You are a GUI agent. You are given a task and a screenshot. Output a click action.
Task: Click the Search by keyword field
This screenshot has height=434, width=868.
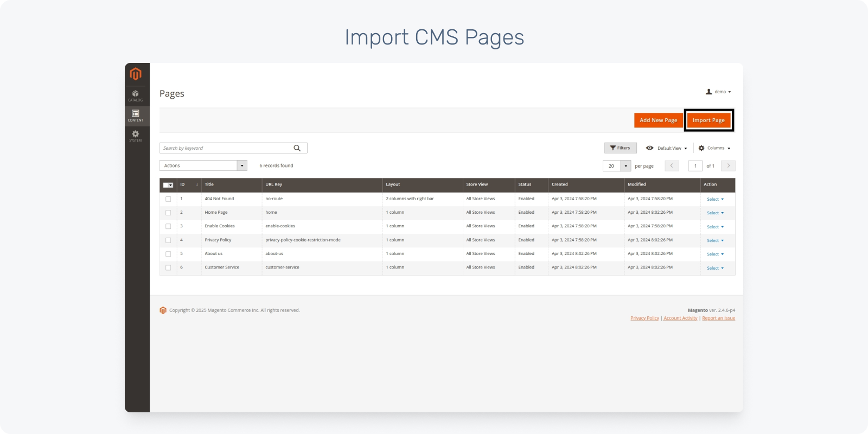(x=225, y=148)
